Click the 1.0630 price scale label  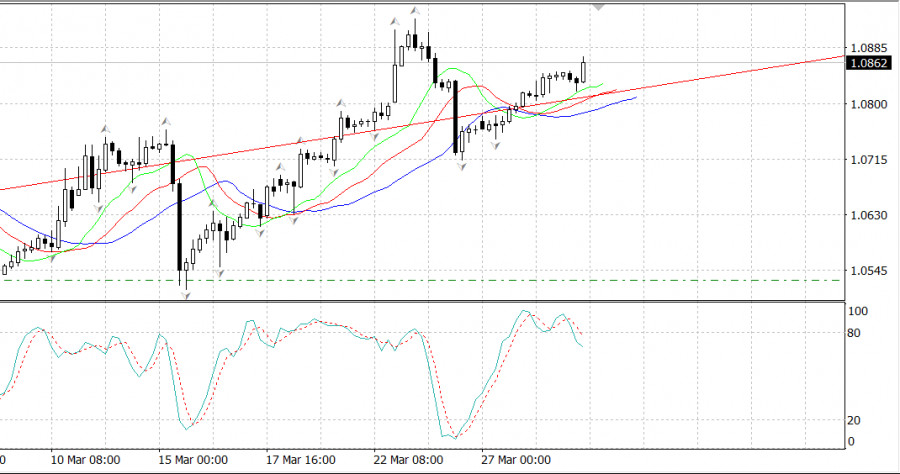pyautogui.click(x=869, y=215)
